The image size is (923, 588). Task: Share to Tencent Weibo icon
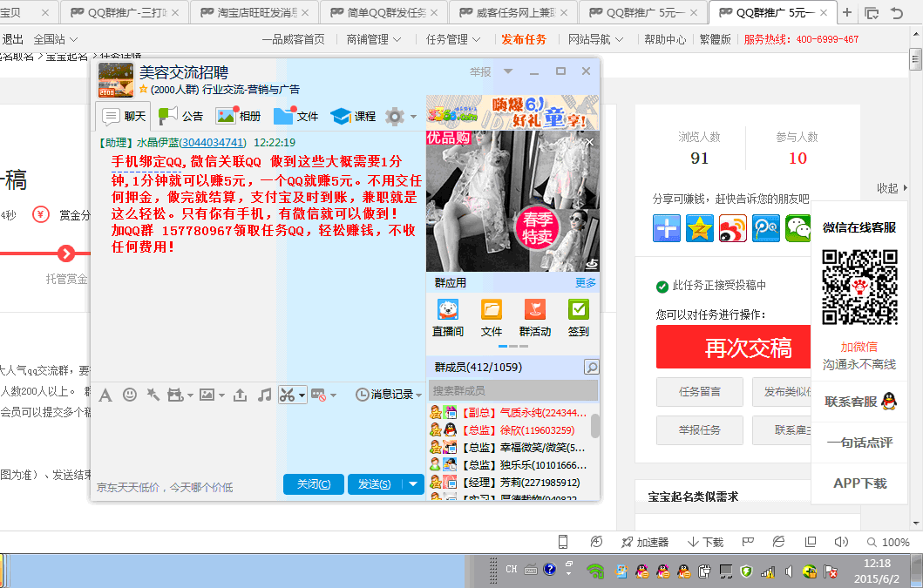pyautogui.click(x=766, y=228)
